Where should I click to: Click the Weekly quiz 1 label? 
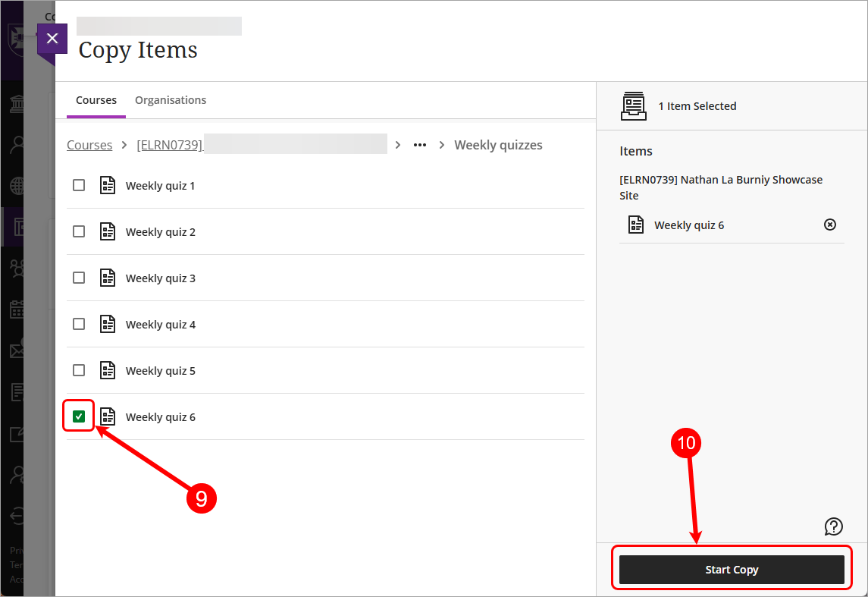(160, 186)
